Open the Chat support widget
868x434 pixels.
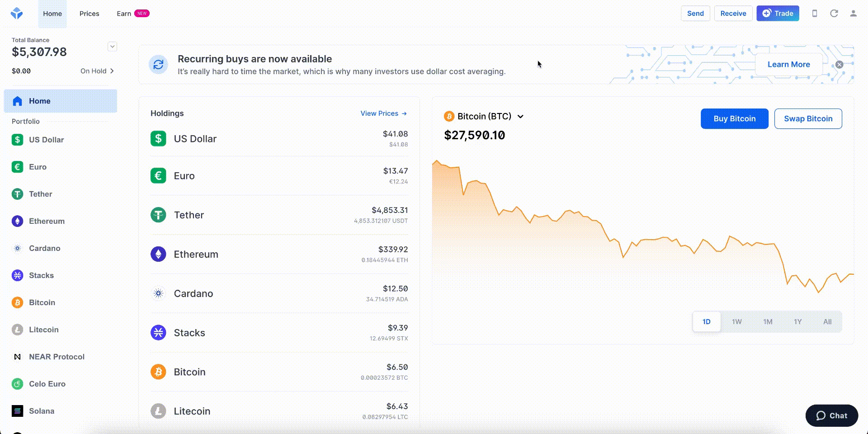[831, 415]
